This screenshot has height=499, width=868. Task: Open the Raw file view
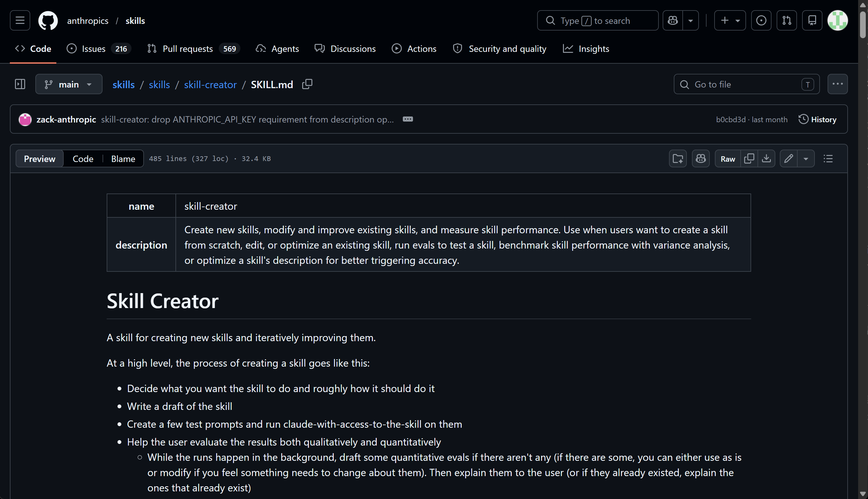(728, 159)
